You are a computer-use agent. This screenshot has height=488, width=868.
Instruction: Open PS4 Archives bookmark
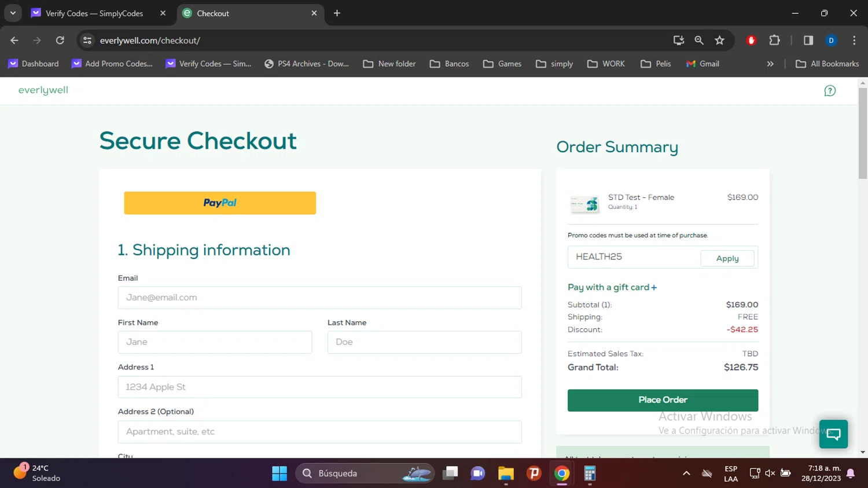point(307,64)
